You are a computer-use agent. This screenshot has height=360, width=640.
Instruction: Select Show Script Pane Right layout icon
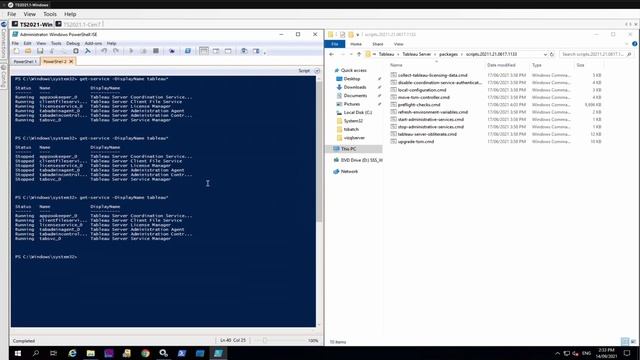coord(216,51)
